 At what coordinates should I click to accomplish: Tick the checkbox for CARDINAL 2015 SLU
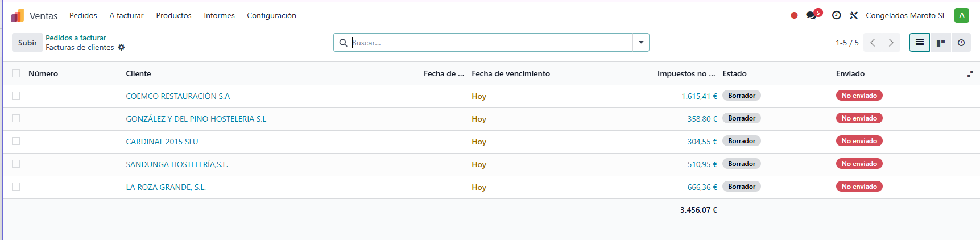click(x=16, y=141)
